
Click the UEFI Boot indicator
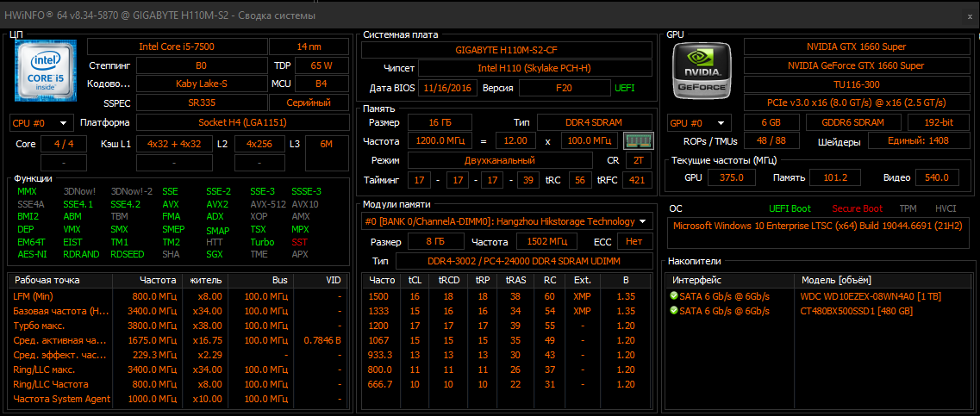(x=790, y=208)
